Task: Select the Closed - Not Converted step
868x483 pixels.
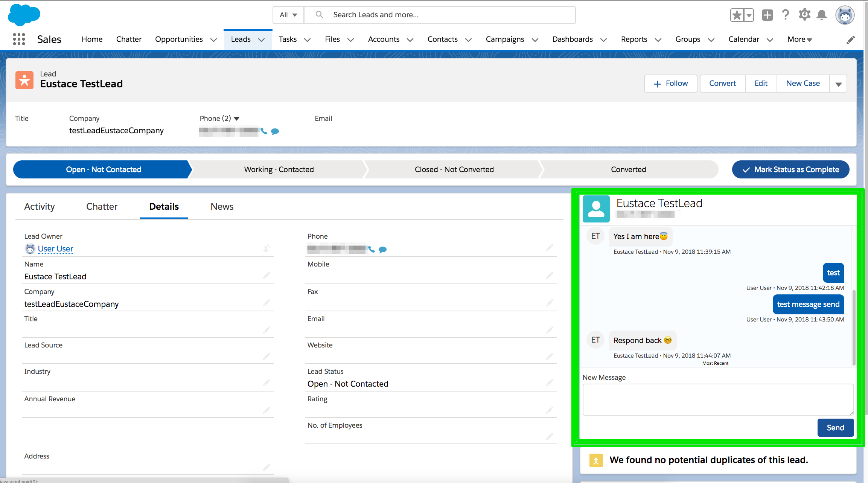Action: point(454,169)
